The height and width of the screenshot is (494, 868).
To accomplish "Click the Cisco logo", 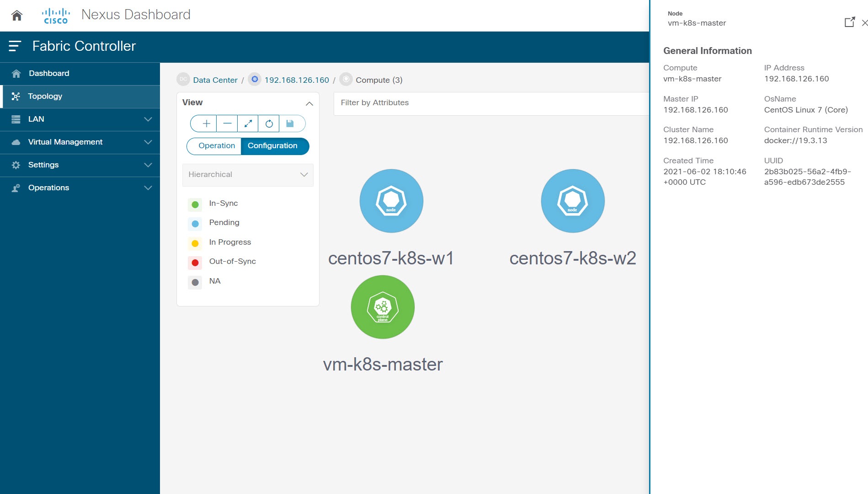I will tap(56, 16).
